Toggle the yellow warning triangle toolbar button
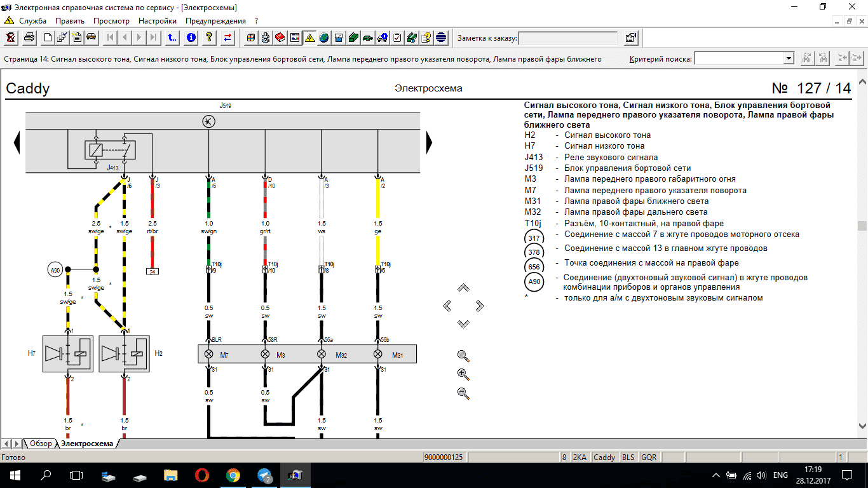Image resolution: width=868 pixels, height=488 pixels. (309, 37)
